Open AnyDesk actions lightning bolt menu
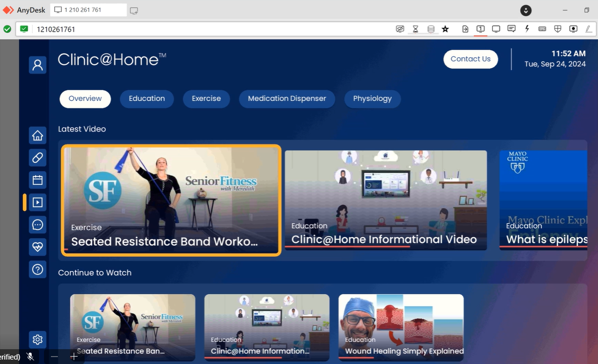 coord(527,29)
